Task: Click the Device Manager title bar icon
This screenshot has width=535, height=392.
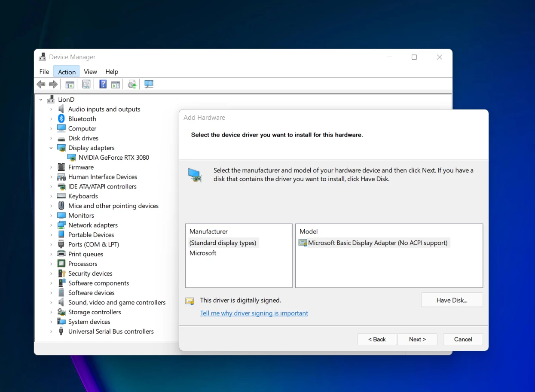Action: pos(42,57)
